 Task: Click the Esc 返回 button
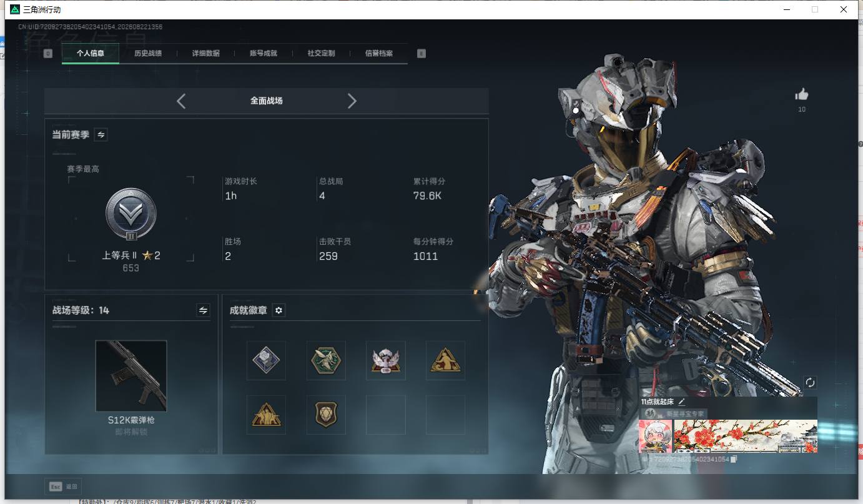[x=63, y=487]
